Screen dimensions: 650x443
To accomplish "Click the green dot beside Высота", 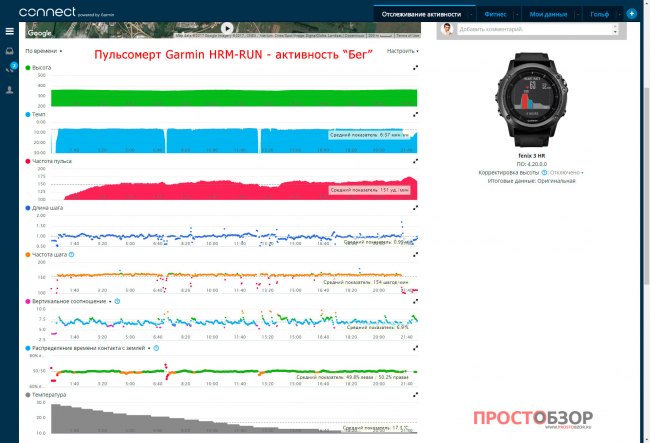I will tap(28, 68).
